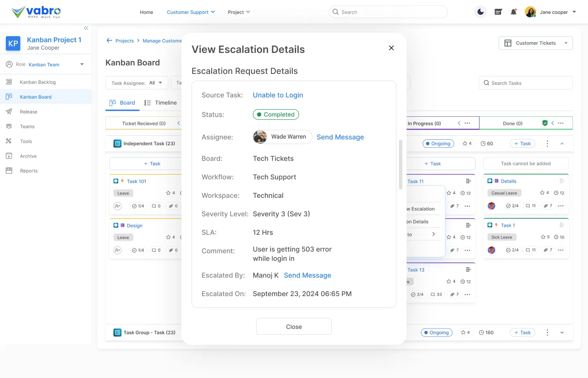Open Task 101 card title
This screenshot has width=588, height=378.
point(136,181)
